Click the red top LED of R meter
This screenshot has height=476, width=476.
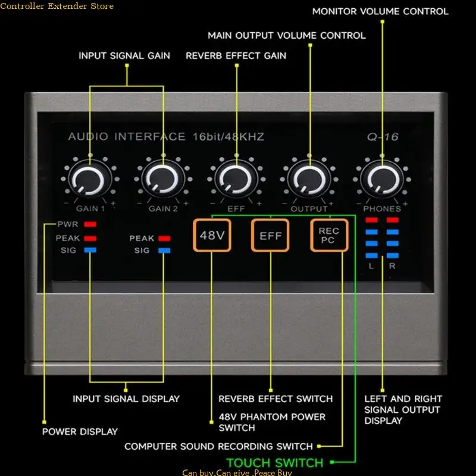click(393, 220)
